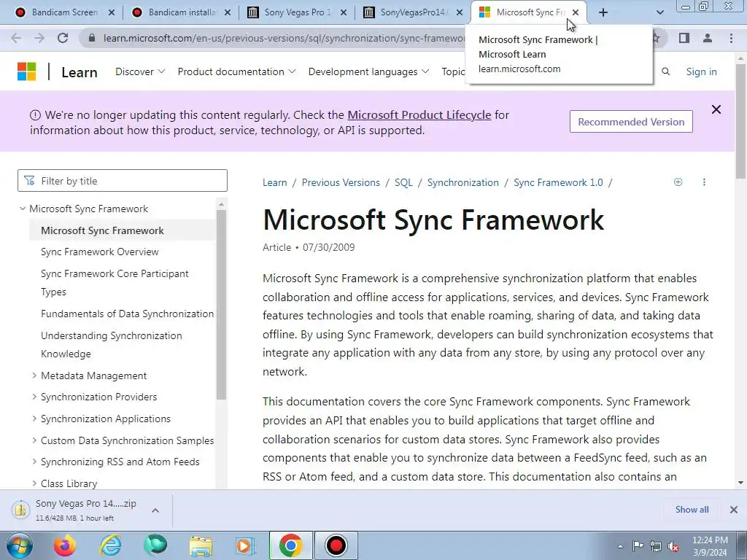Open Chrome three-dot menu
The width and height of the screenshot is (747, 560).
click(x=731, y=38)
